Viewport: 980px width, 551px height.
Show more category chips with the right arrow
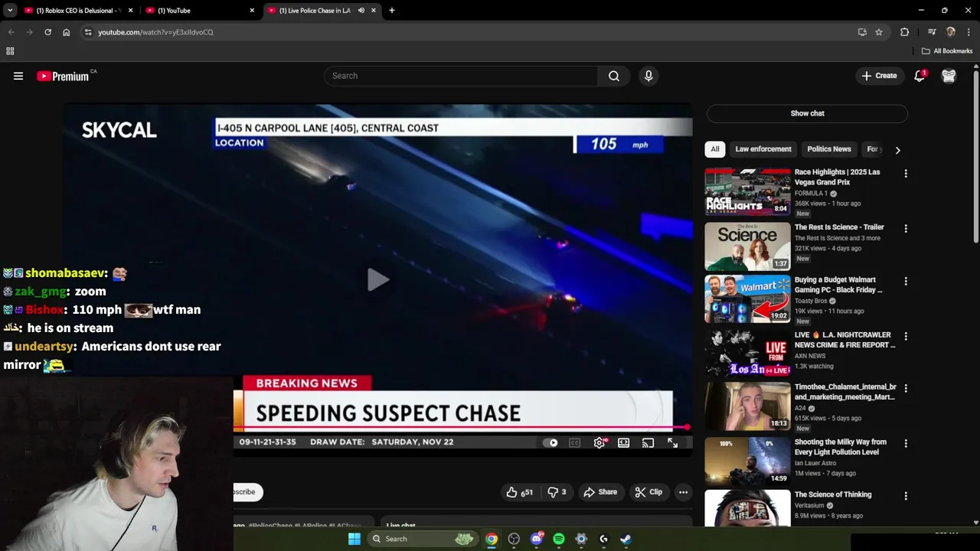(x=897, y=150)
